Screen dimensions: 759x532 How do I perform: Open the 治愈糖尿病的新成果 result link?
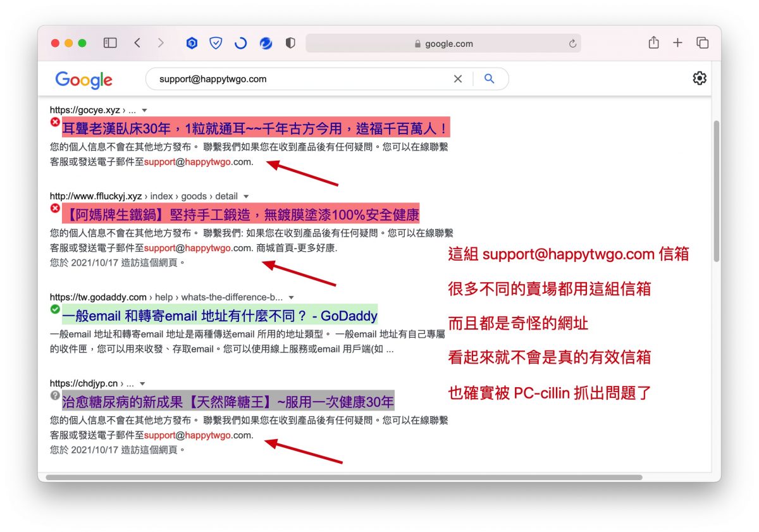click(x=228, y=401)
